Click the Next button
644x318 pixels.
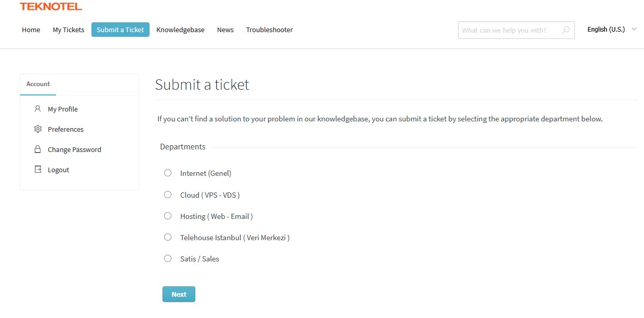[x=179, y=294]
